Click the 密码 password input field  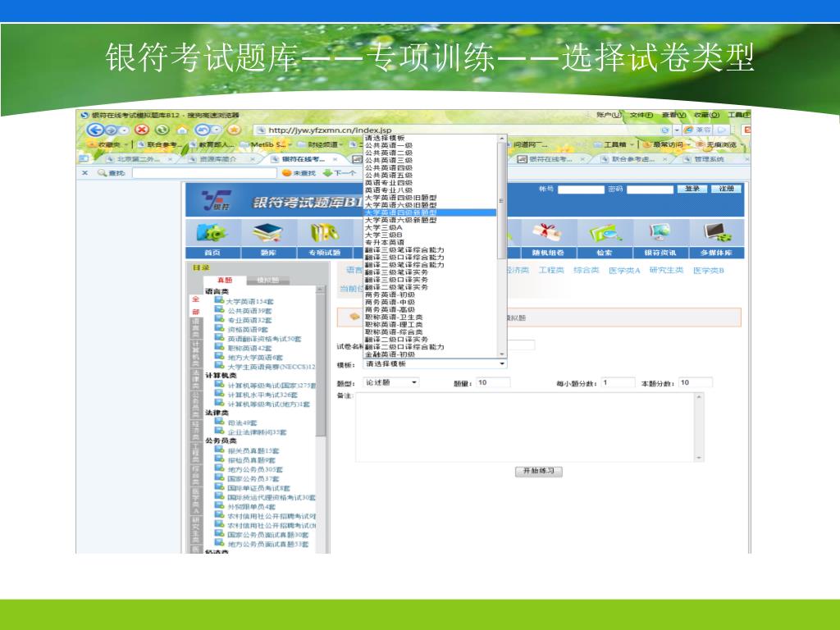tap(650, 189)
